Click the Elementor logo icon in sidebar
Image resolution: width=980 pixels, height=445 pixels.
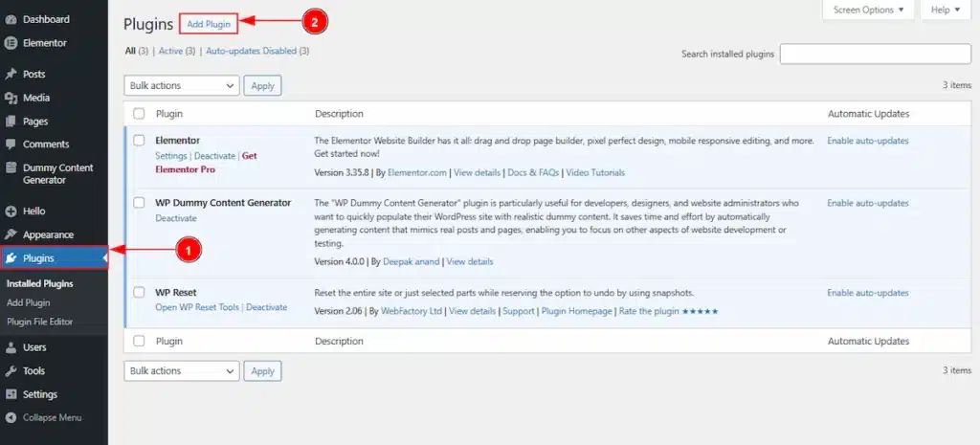coord(11,43)
